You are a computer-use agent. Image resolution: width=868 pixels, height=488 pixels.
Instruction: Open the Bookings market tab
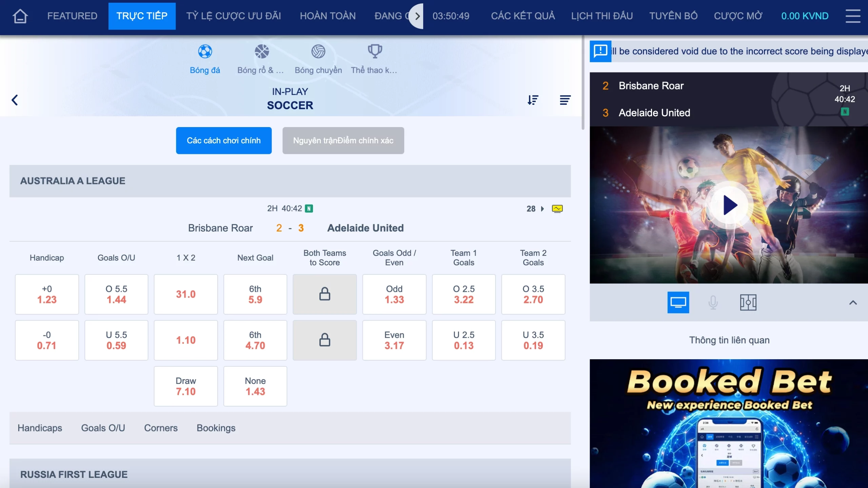[x=216, y=428]
